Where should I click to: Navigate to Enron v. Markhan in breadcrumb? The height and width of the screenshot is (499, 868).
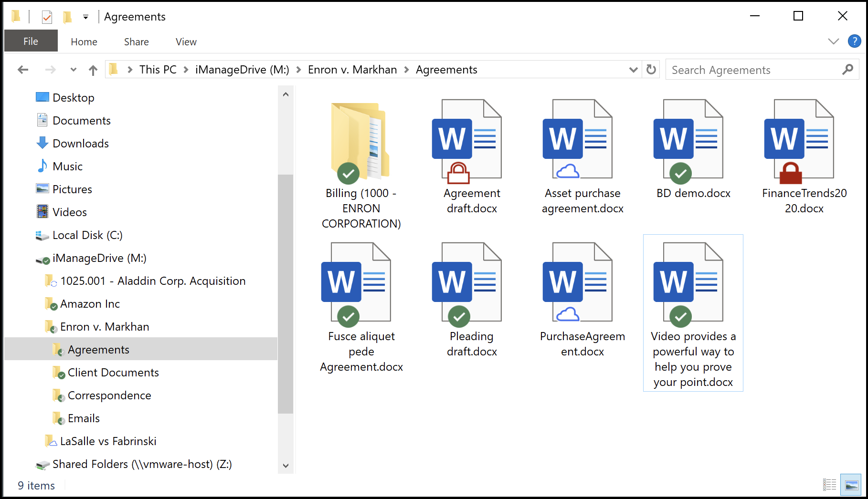click(x=352, y=70)
